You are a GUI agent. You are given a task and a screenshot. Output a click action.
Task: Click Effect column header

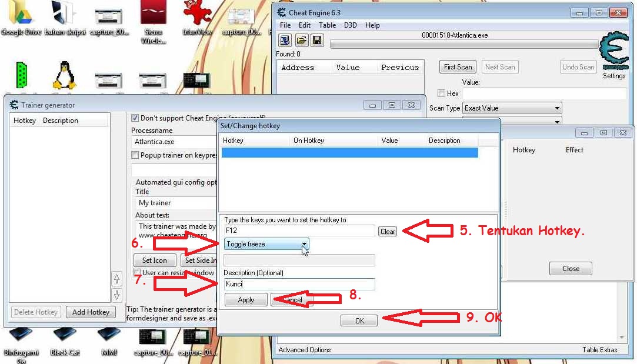tap(574, 150)
